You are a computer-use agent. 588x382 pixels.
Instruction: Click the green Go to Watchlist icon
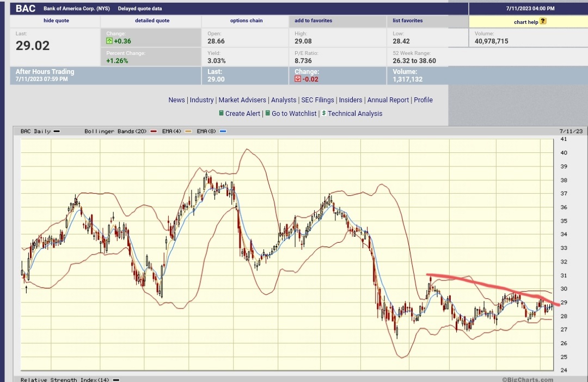268,113
